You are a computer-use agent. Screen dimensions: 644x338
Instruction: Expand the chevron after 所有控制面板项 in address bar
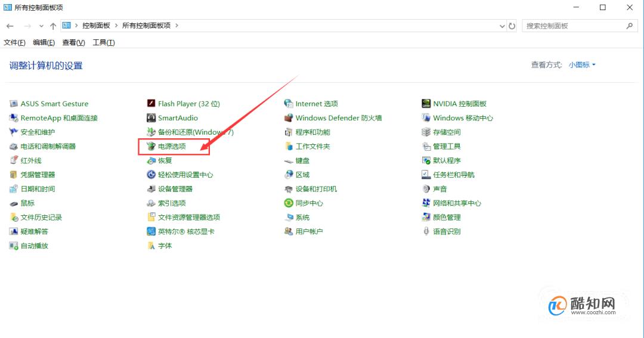point(177,26)
